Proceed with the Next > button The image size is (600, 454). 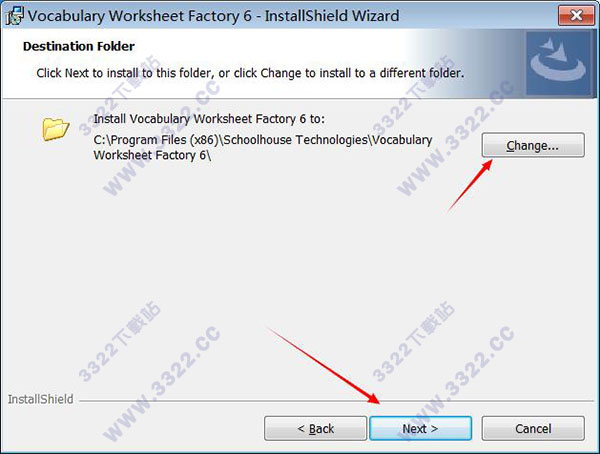420,428
